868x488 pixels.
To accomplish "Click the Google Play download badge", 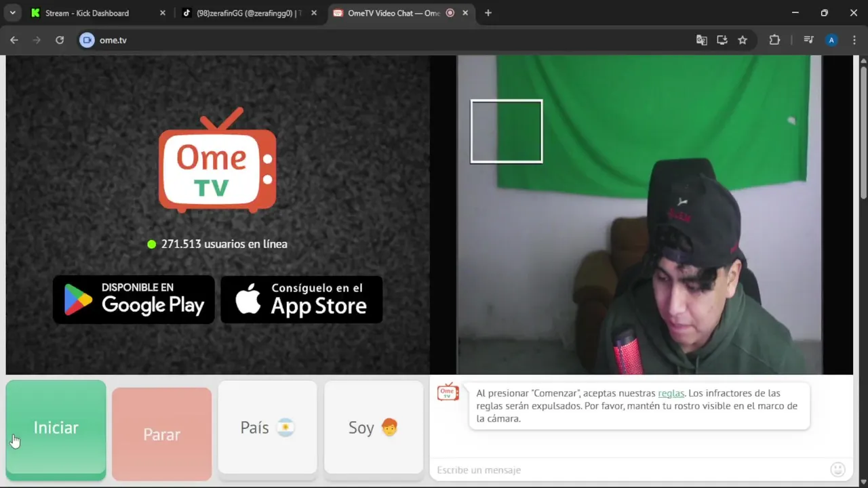I will point(134,299).
